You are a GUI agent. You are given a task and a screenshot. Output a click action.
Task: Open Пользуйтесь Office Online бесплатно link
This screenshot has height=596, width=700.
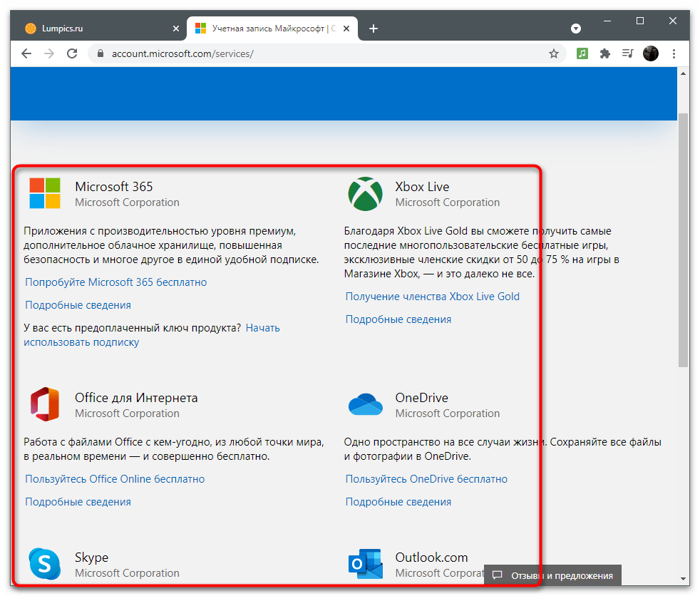coord(115,479)
